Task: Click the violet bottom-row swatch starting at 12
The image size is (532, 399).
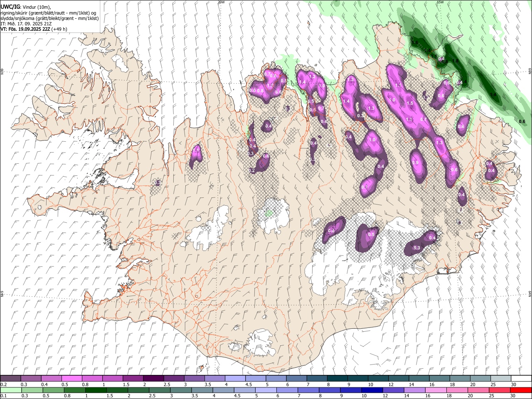Action: (x=393, y=390)
